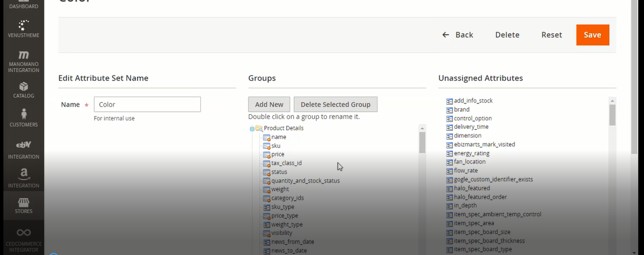This screenshot has width=644, height=255.
Task: Select news_from_date attribute
Action: [x=292, y=242]
